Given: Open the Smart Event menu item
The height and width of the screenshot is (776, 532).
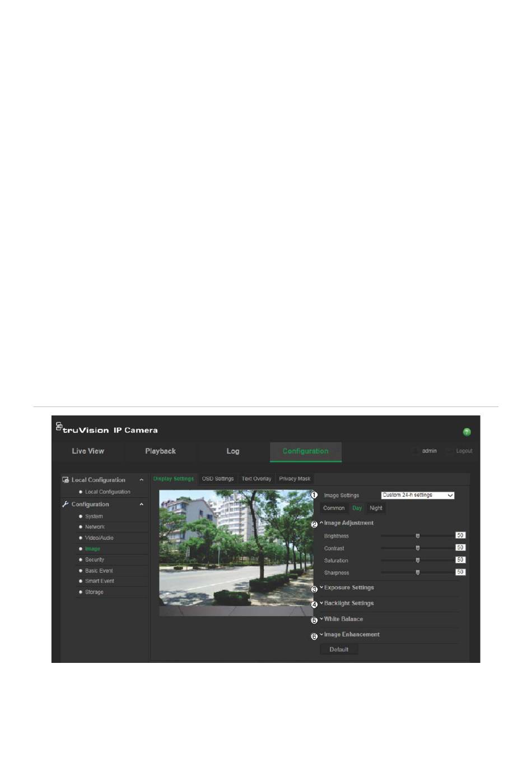Looking at the screenshot, I should (x=100, y=581).
